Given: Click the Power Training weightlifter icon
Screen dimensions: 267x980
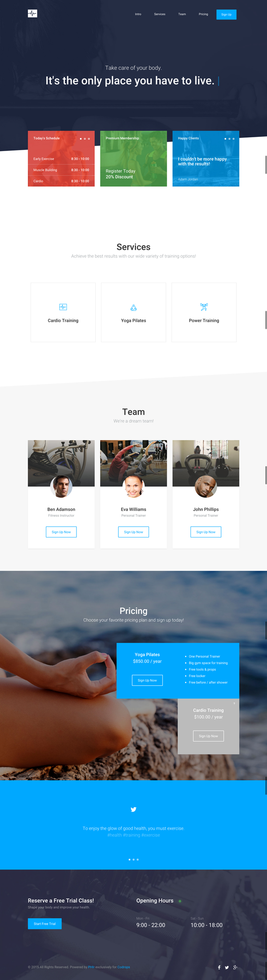Looking at the screenshot, I should tap(204, 307).
